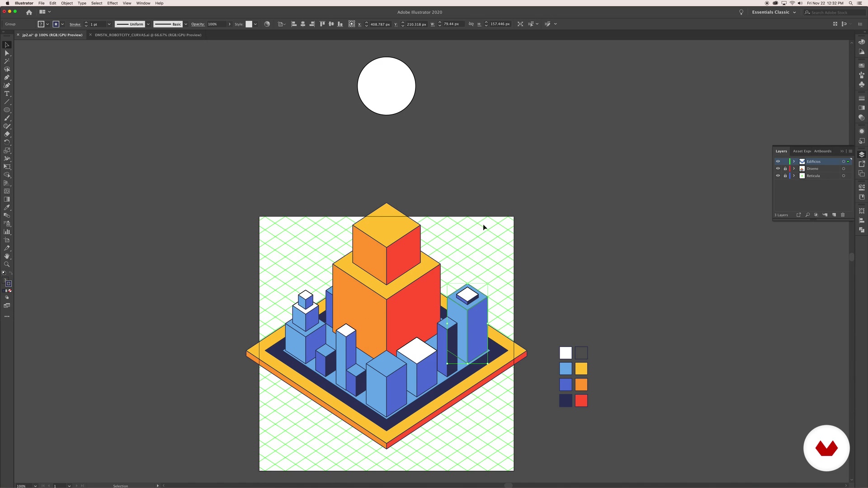This screenshot has width=868, height=488.
Task: Switch to Artboards panel tab
Action: click(823, 151)
